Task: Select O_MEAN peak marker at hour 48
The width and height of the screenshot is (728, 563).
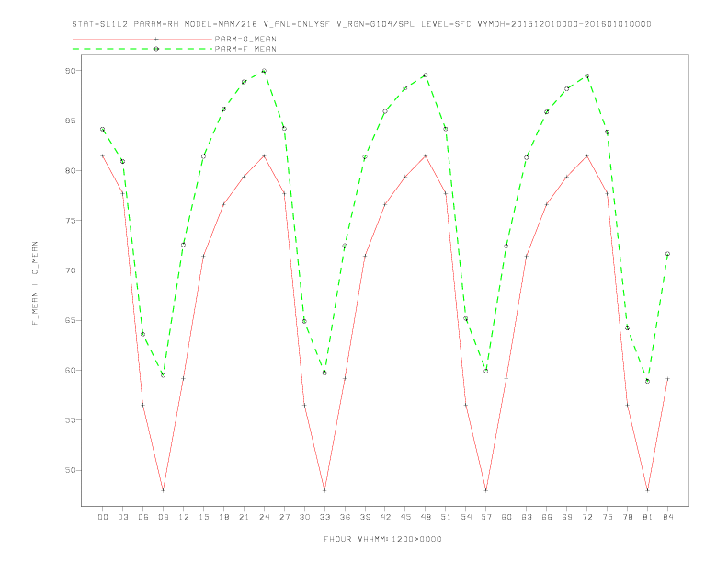Action: [x=426, y=156]
